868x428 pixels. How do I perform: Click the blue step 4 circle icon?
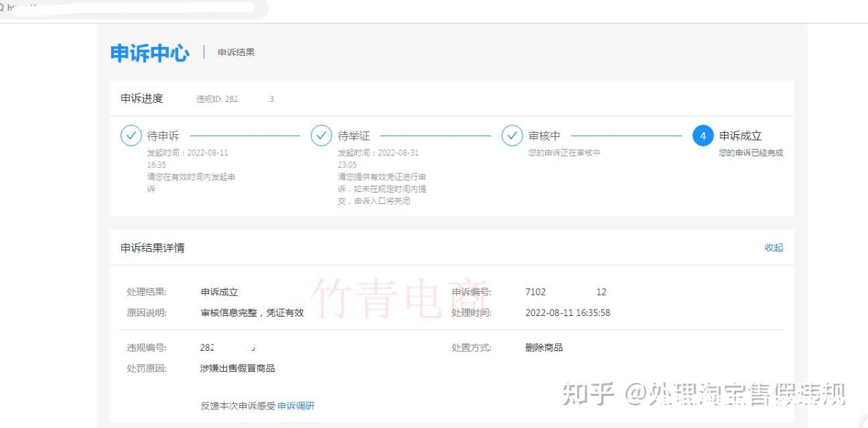click(x=703, y=136)
